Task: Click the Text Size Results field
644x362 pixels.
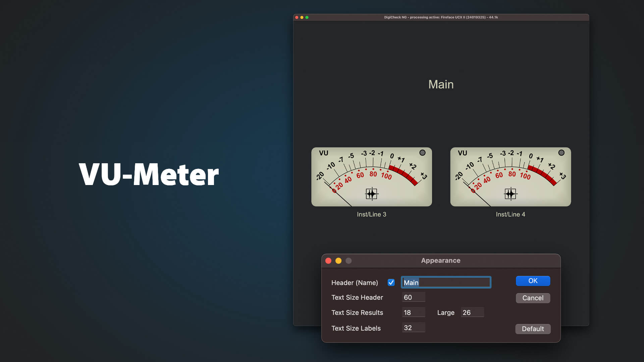Action: pyautogui.click(x=414, y=312)
